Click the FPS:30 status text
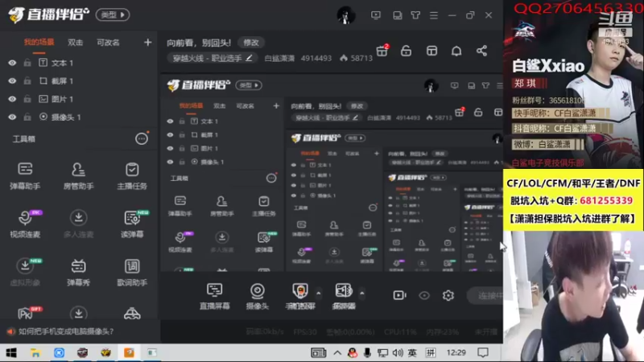 tap(305, 331)
